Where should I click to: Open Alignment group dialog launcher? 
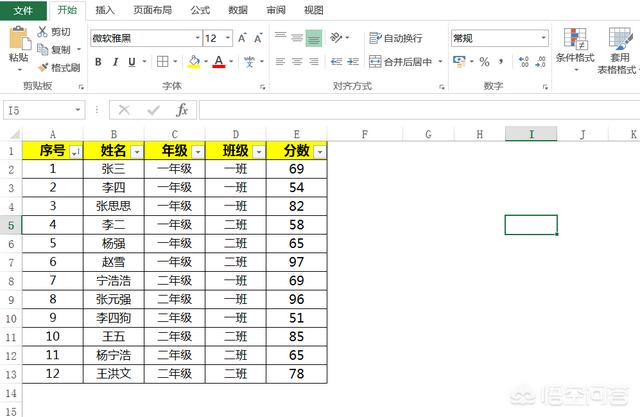click(x=442, y=87)
